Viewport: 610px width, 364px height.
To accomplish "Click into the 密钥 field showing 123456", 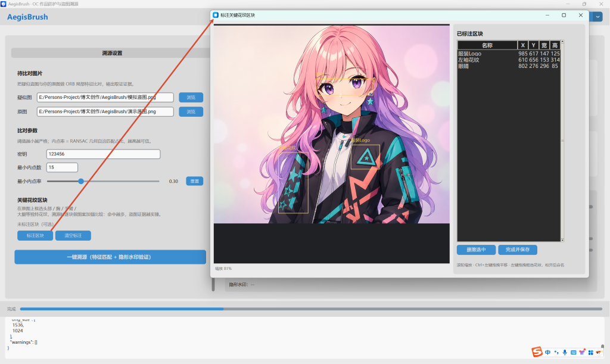I will tap(104, 154).
